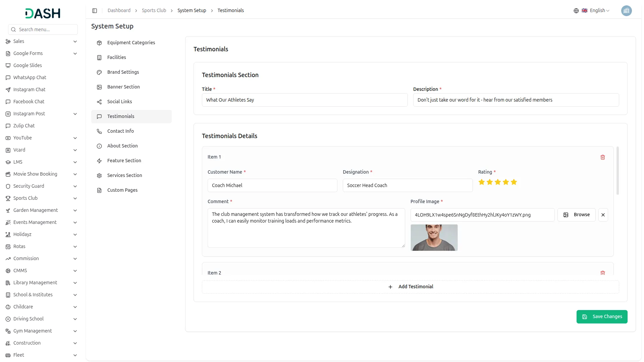Viewport: 644px width, 362px height.
Task: Click the Customer Name input field
Action: pos(272,185)
